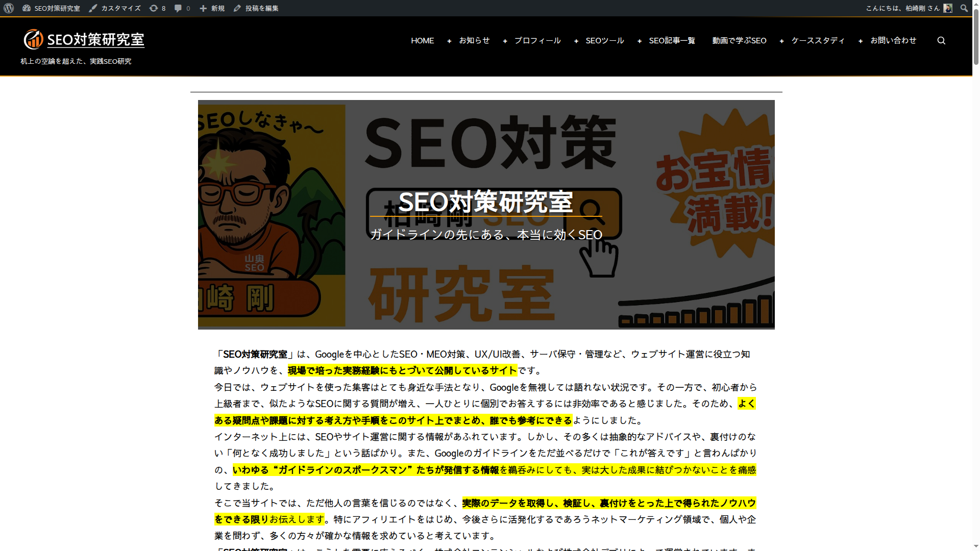The height and width of the screenshot is (551, 980).
Task: Click highlighted phrase いわゆる“ガイドラインのスポークスマン”たちが発信する情報
Action: tap(365, 470)
